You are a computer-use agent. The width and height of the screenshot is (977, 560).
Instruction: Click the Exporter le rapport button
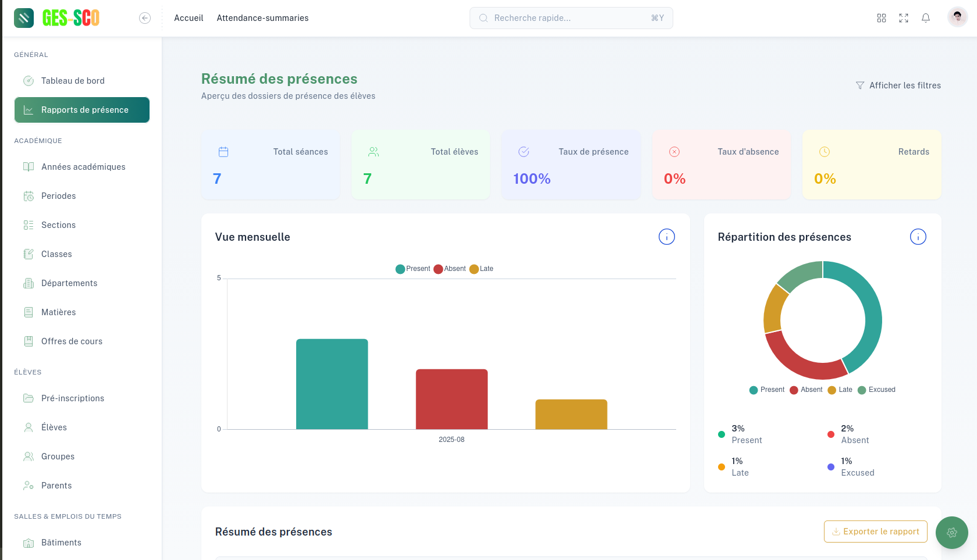[875, 532]
